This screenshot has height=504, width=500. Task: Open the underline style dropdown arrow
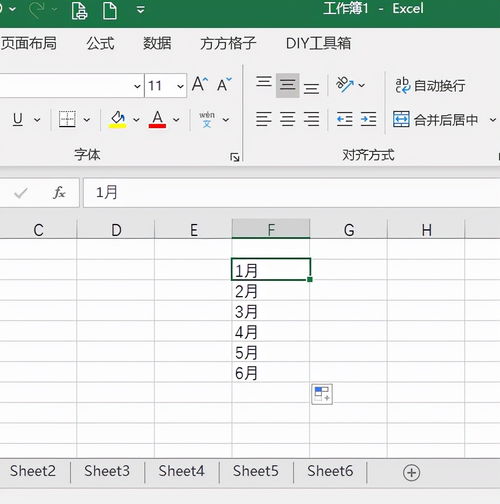click(x=37, y=120)
